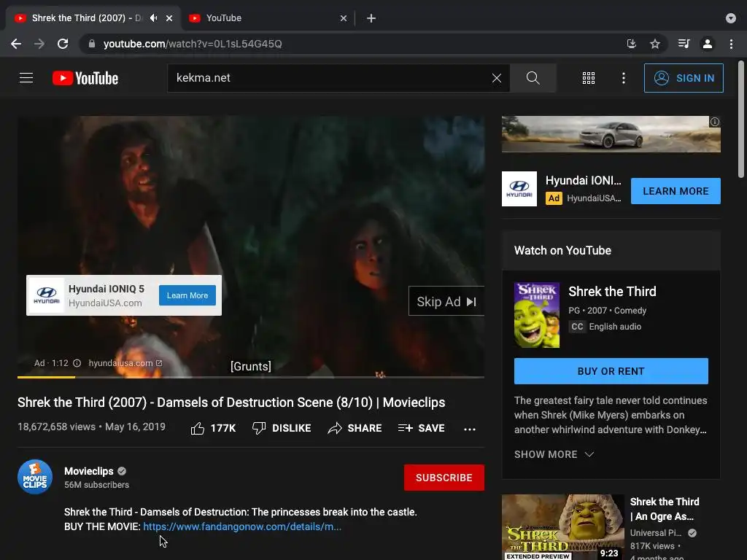Reload the page with refresh icon
The height and width of the screenshot is (560, 747).
coord(63,44)
